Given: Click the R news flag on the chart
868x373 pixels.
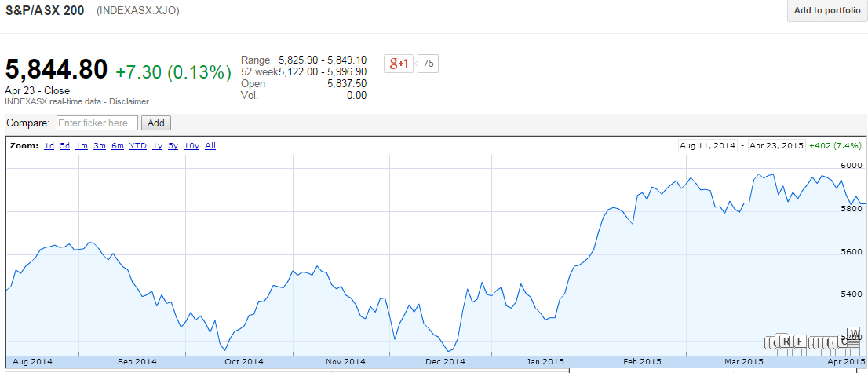Looking at the screenshot, I should point(786,341).
